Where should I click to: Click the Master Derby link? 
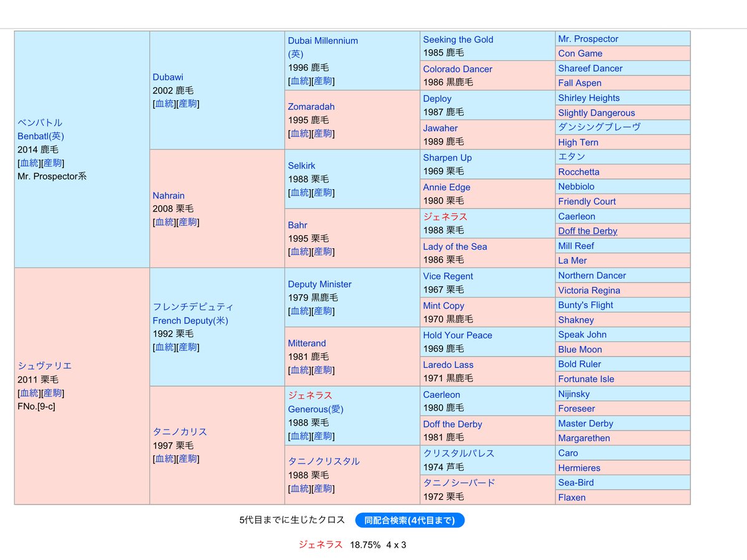coord(586,424)
